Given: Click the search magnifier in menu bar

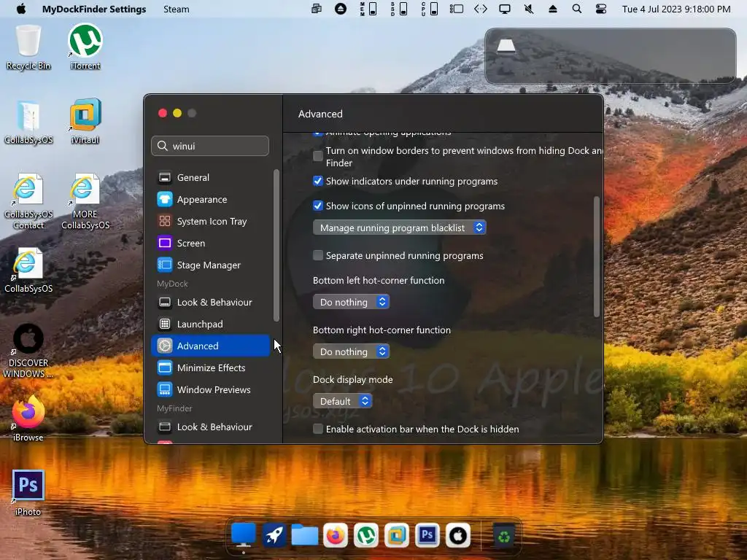Looking at the screenshot, I should click(x=576, y=9).
